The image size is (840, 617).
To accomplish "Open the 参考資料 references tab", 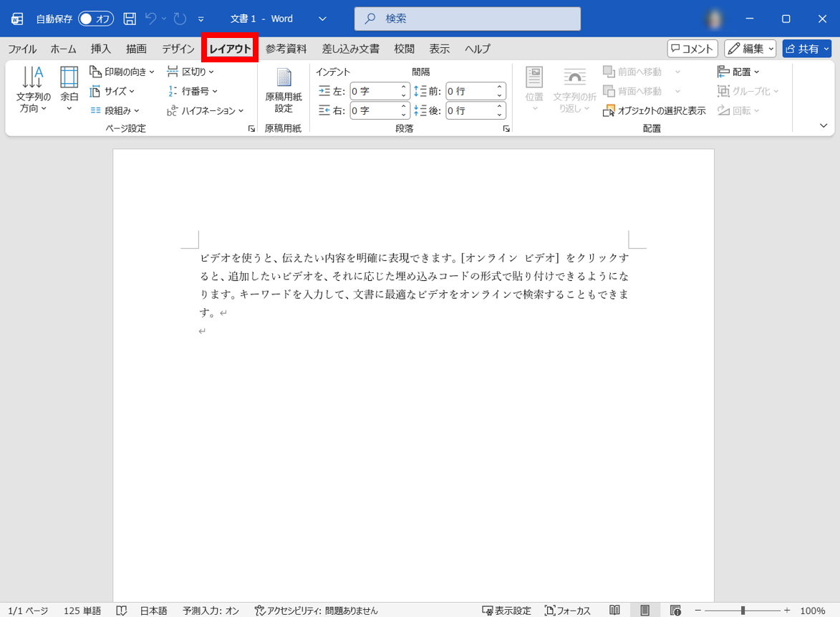I will (x=286, y=49).
